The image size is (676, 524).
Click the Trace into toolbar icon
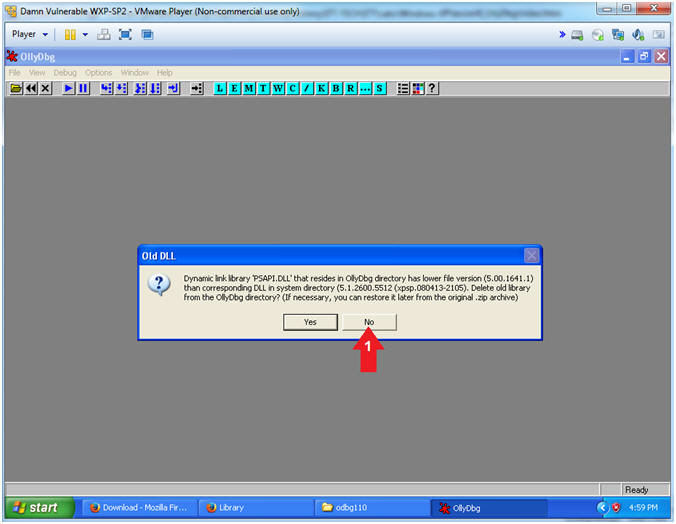coord(140,88)
